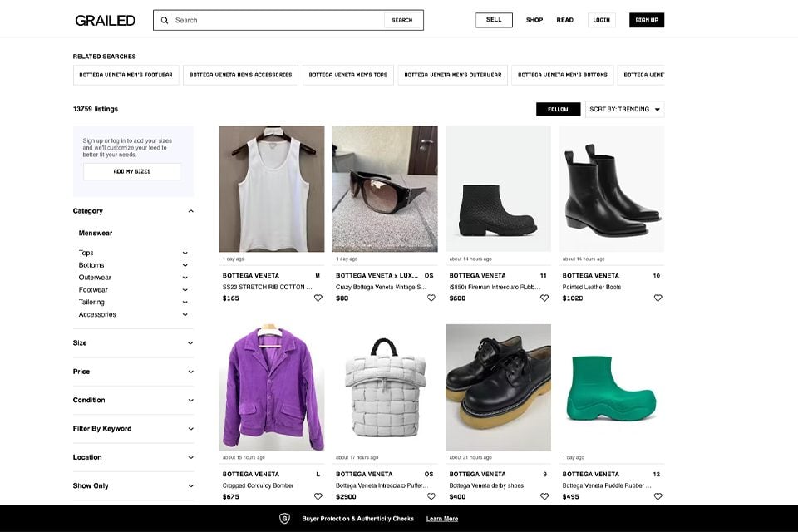Open the sunglasses listing thumbnail
The image size is (798, 532).
(385, 189)
